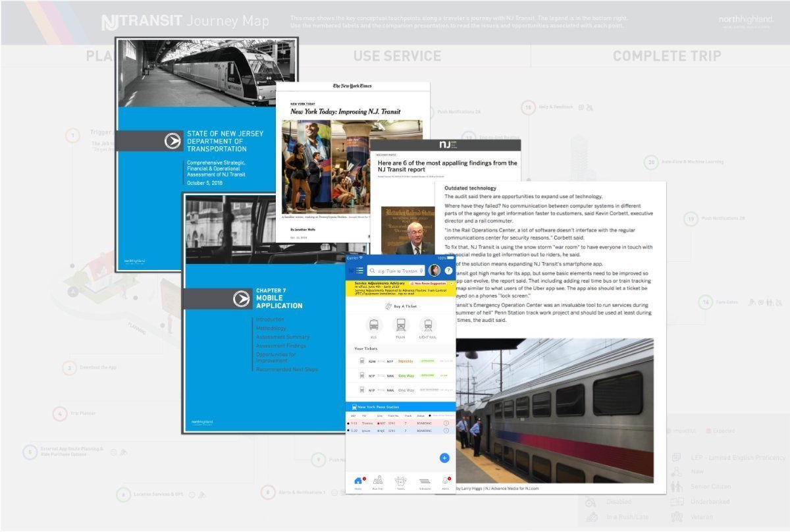Tap the microphone icon in the search bar

(x=421, y=271)
